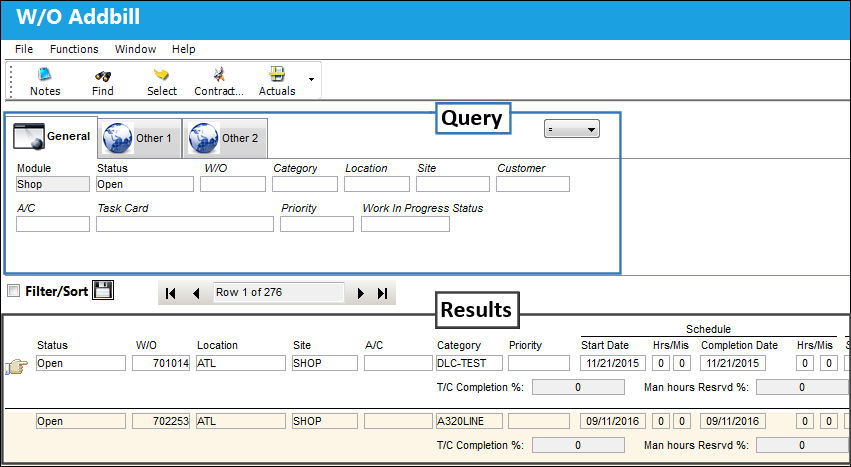This screenshot has height=467, width=851.
Task: Click the Task Card query input field
Action: pyautogui.click(x=185, y=224)
